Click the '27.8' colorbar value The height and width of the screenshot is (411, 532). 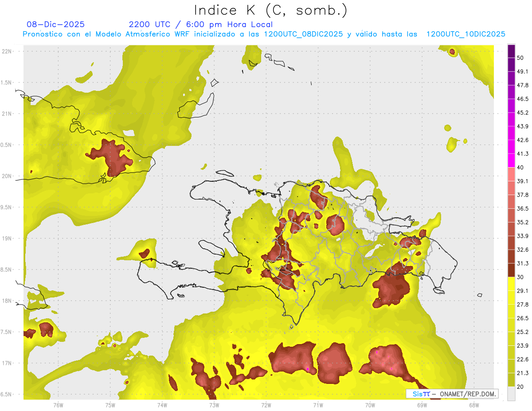pos(522,305)
